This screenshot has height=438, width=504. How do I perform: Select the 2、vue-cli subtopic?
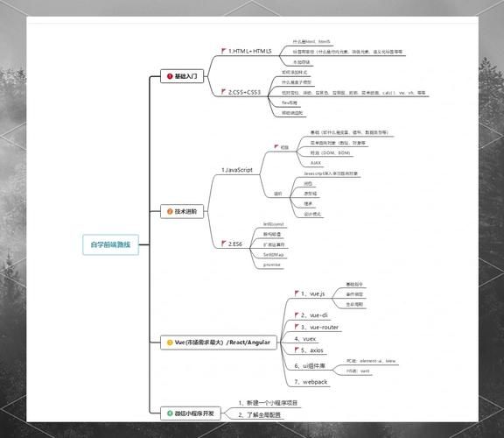[311, 315]
